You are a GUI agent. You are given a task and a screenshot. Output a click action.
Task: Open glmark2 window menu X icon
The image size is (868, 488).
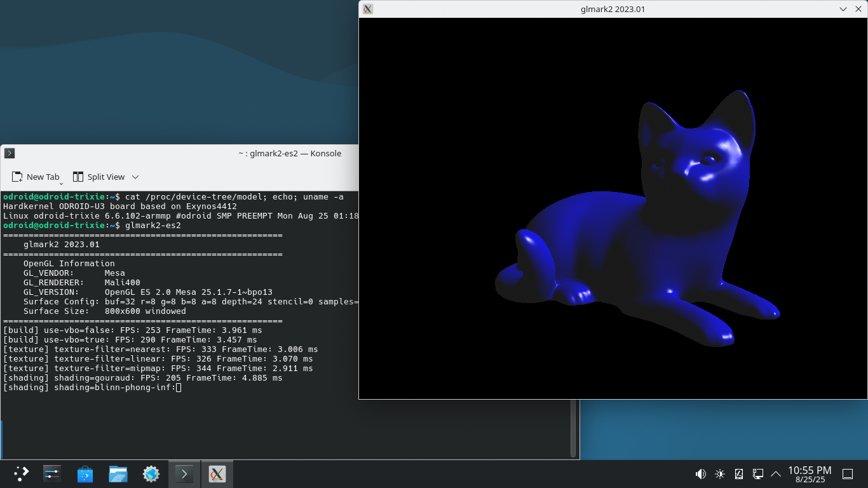tap(368, 9)
